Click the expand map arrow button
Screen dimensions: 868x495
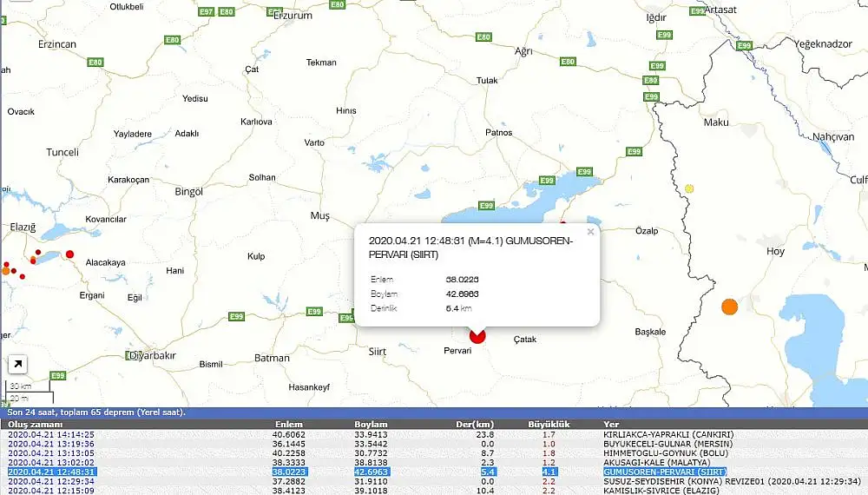(x=17, y=365)
